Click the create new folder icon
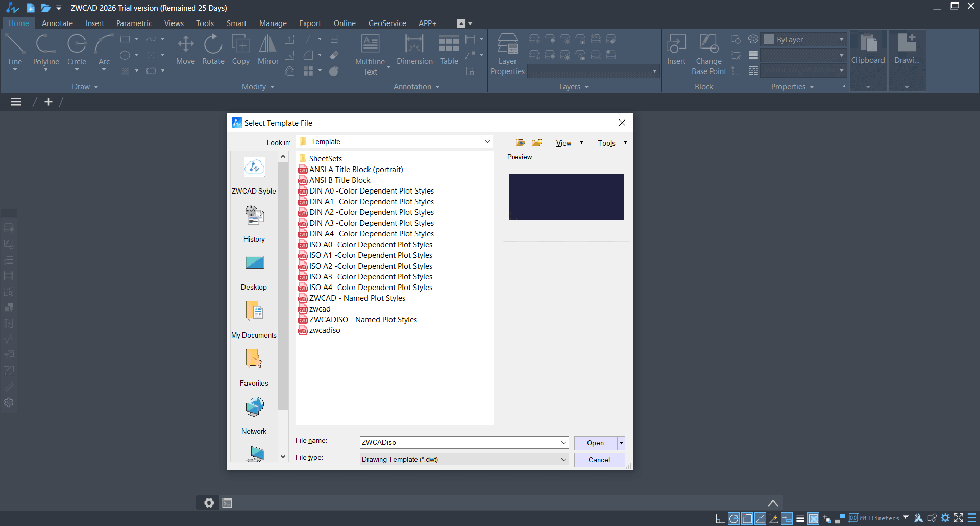This screenshot has width=980, height=526. coord(537,142)
